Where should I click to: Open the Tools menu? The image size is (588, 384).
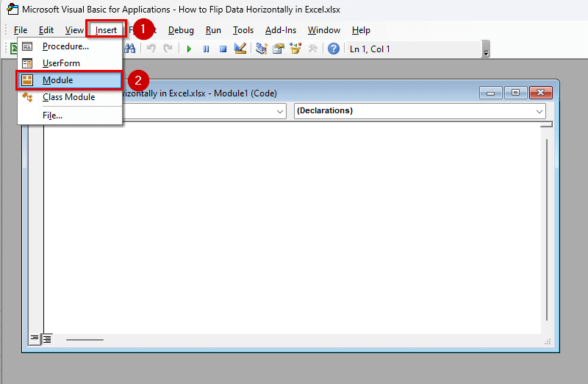(243, 30)
